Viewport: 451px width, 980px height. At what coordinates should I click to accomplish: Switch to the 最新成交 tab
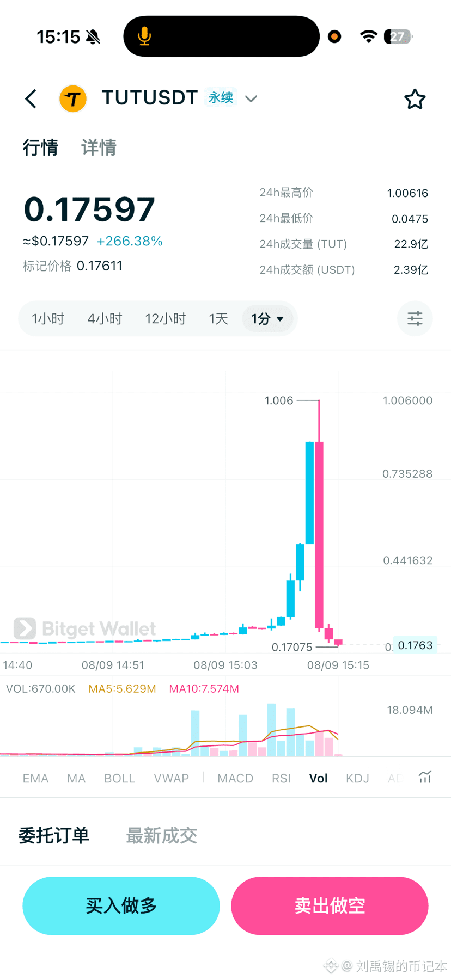(161, 835)
